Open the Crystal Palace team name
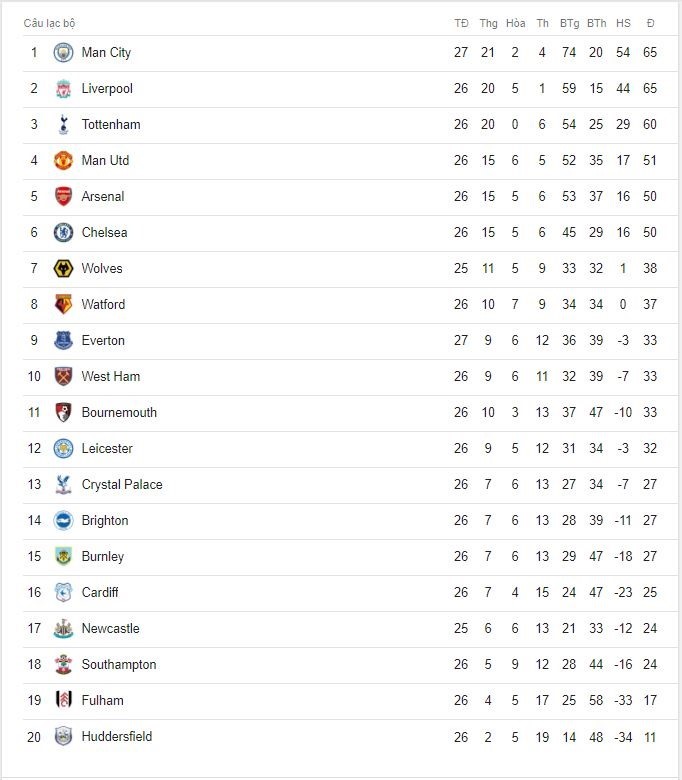The width and height of the screenshot is (682, 780). click(122, 485)
